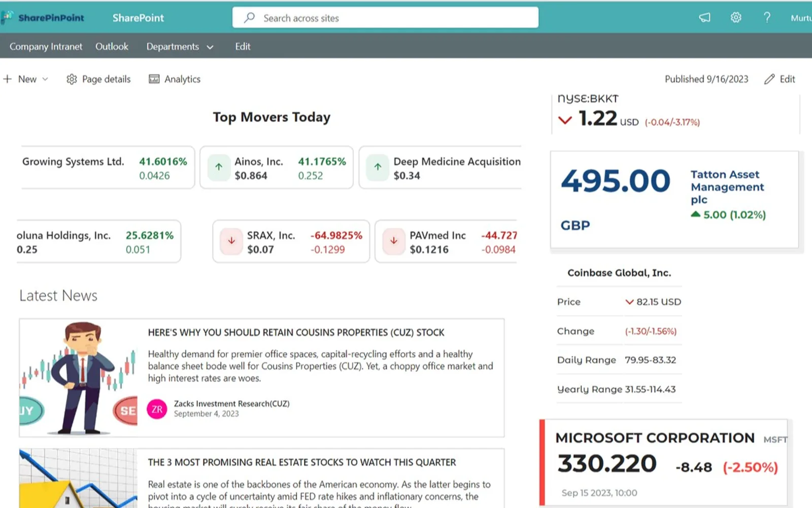Click the Published 9/16/2023 text

coord(706,79)
